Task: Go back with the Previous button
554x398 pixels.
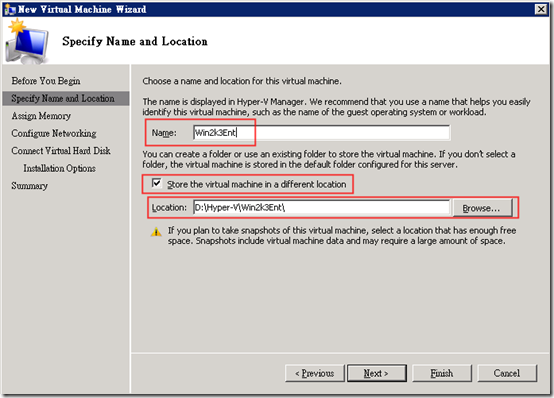Action: 314,373
